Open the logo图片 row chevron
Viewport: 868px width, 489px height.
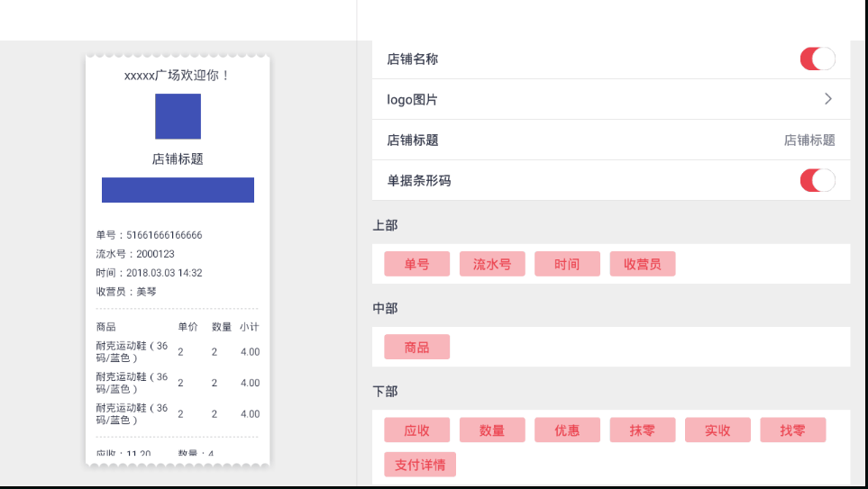pyautogui.click(x=828, y=99)
